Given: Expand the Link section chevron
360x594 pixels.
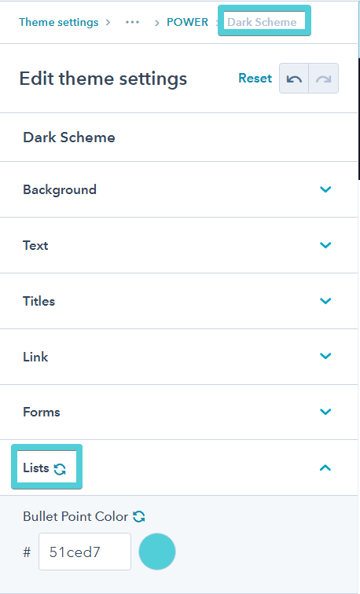Looking at the screenshot, I should (326, 356).
